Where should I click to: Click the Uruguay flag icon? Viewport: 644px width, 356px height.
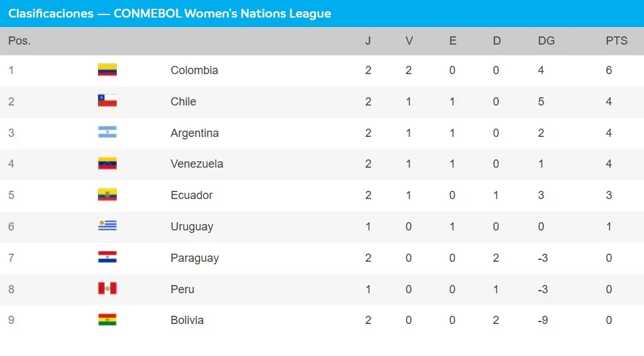coord(107,226)
